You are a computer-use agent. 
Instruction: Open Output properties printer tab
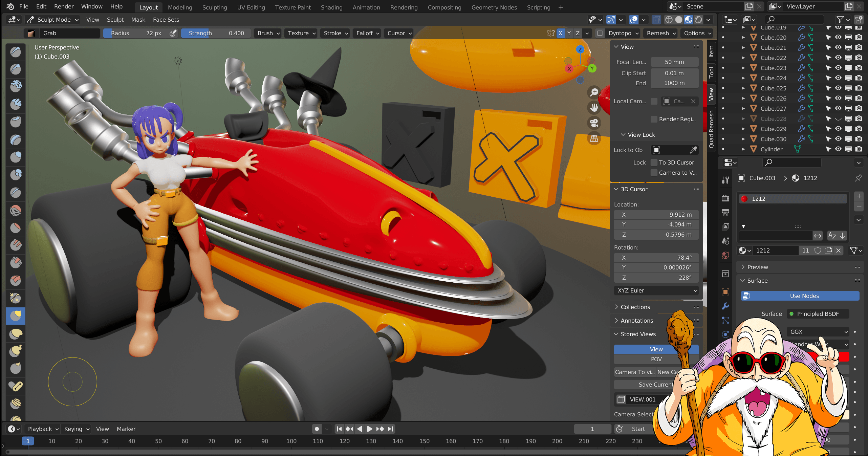(x=725, y=212)
